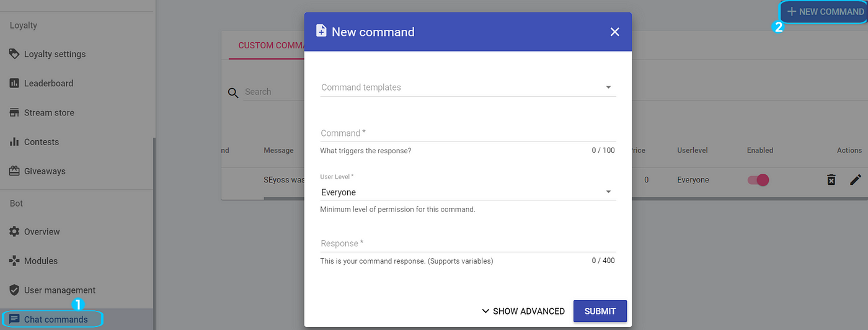Open the User Level Everyone dropdown
The height and width of the screenshot is (330, 868).
tap(468, 192)
